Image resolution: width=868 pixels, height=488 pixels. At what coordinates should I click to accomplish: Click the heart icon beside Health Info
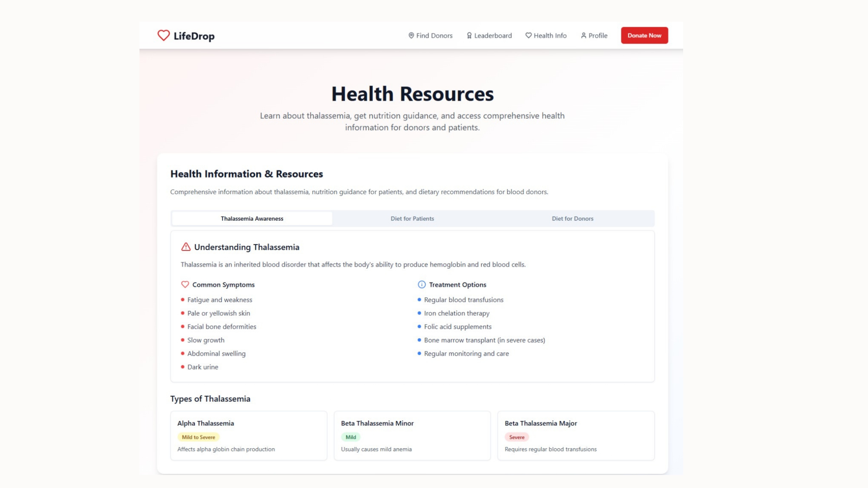[x=528, y=35]
